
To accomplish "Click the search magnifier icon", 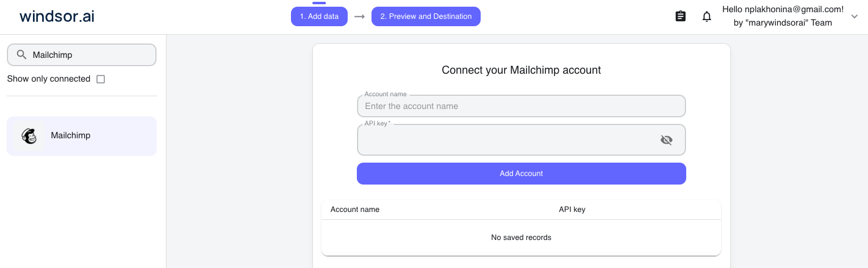I will pos(21,55).
